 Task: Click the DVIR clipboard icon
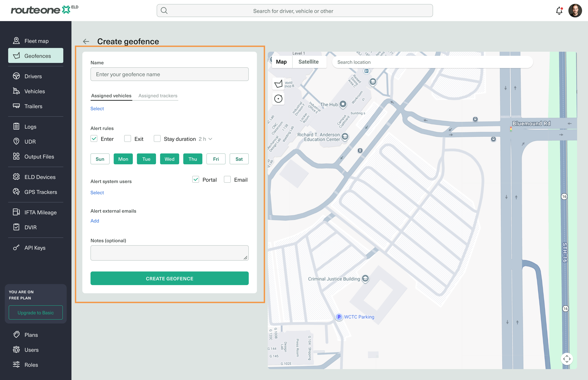pos(16,227)
